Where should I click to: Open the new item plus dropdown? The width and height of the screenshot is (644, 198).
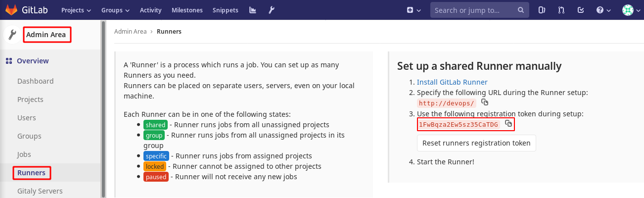[x=414, y=10]
